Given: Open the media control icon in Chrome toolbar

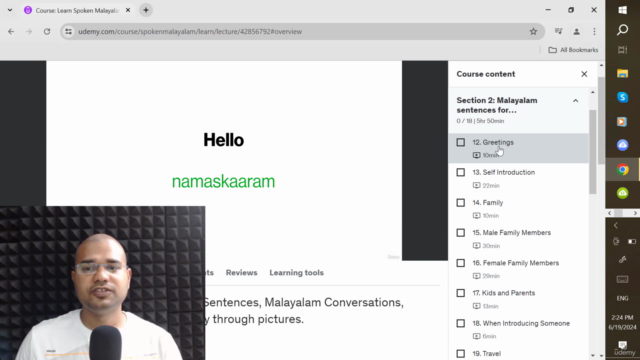Looking at the screenshot, I should 558,31.
